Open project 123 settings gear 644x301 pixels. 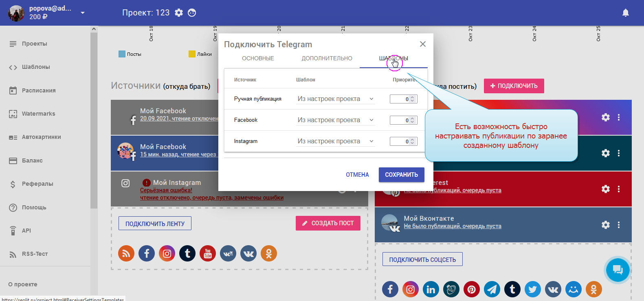179,13
